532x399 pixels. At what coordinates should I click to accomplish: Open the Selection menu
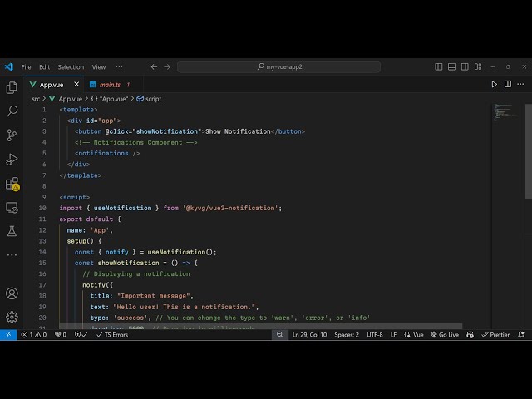click(71, 66)
